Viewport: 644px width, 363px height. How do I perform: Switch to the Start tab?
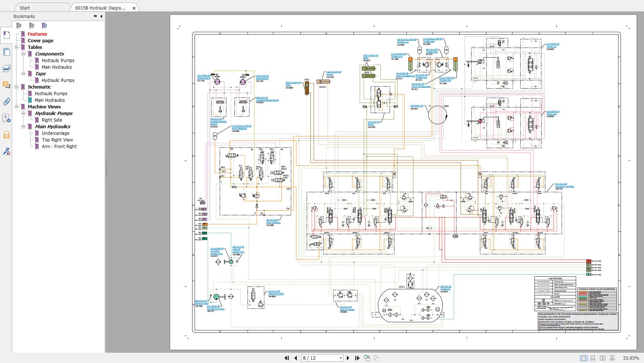(x=25, y=8)
